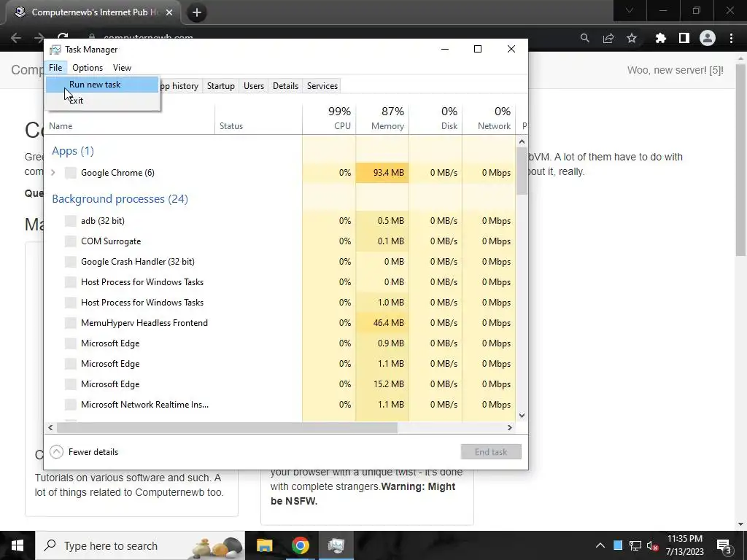The width and height of the screenshot is (747, 560).
Task: Open the App history tab
Action: point(179,86)
